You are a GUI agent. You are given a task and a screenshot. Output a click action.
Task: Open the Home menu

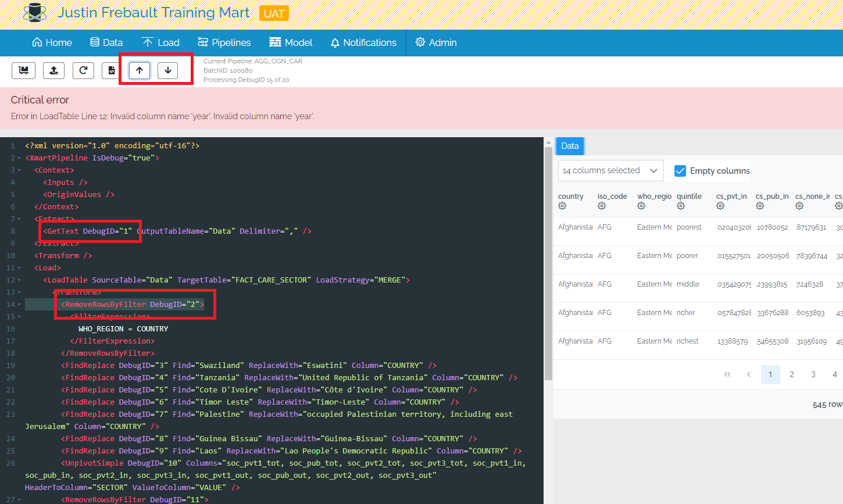coord(52,42)
